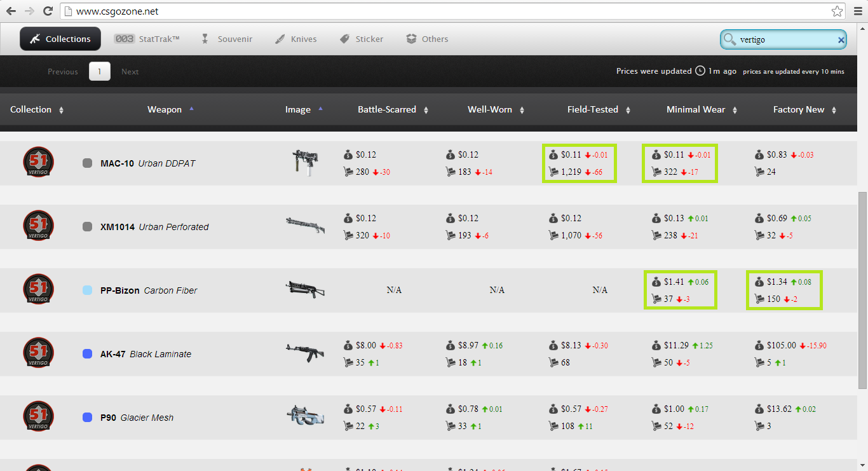Click the P90 Glacier Mesh name
Image resolution: width=868 pixels, height=471 pixels.
[137, 418]
